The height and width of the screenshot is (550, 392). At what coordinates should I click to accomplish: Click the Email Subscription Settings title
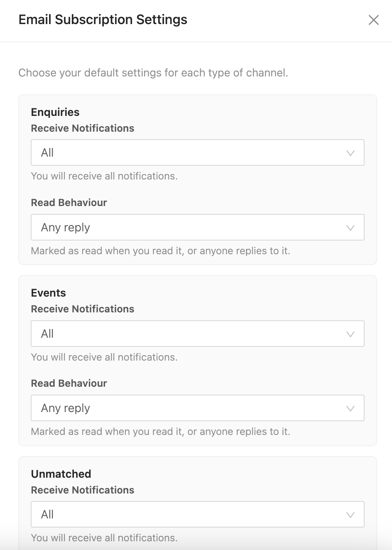pyautogui.click(x=103, y=20)
